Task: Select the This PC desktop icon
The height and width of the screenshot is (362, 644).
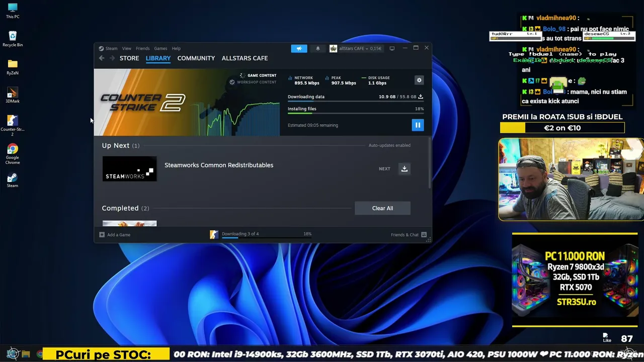Action: pyautogui.click(x=13, y=11)
